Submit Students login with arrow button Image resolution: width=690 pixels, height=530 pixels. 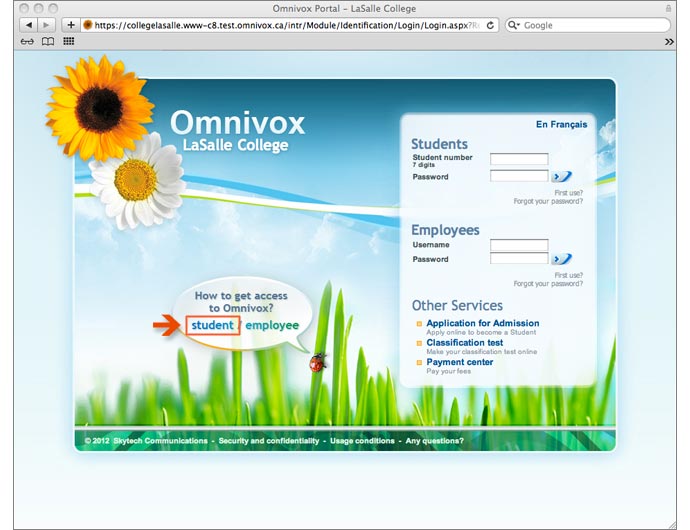(x=562, y=177)
